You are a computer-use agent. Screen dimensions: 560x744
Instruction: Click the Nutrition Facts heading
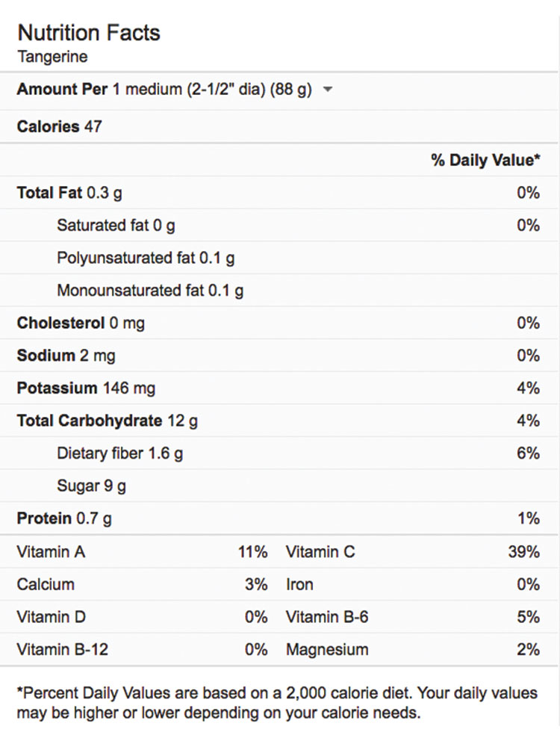89,33
